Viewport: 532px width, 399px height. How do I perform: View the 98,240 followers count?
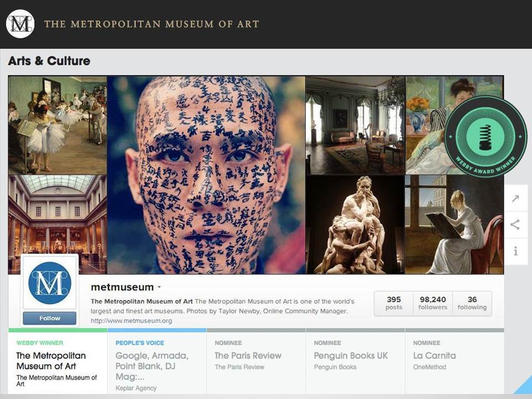click(433, 303)
